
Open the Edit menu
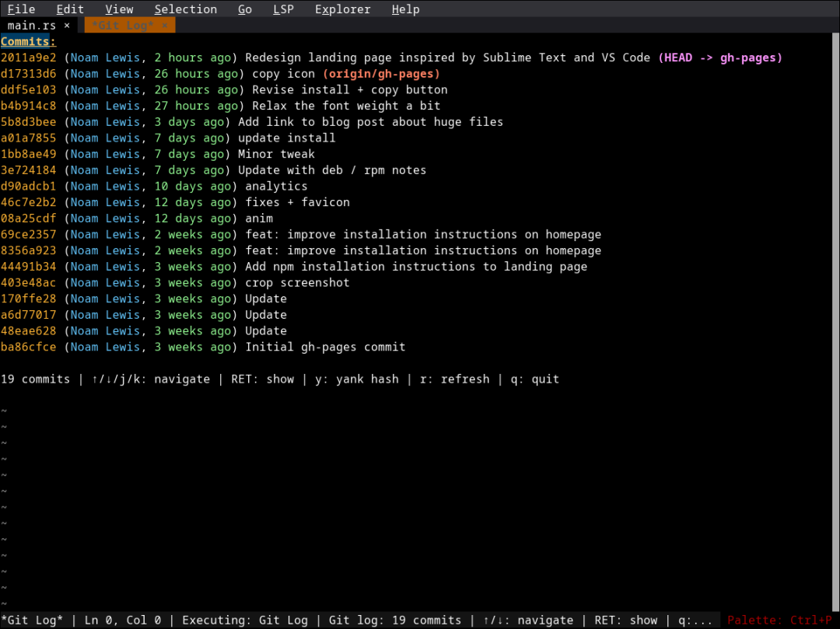(x=69, y=9)
